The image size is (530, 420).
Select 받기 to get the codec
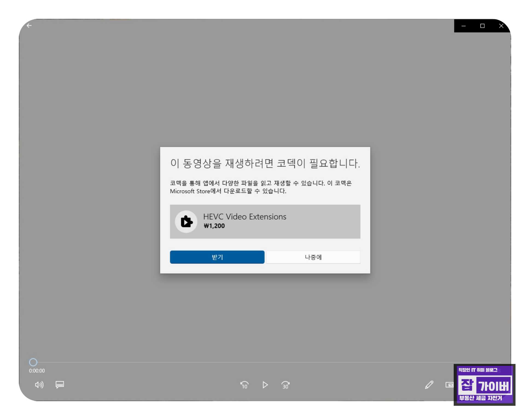217,257
